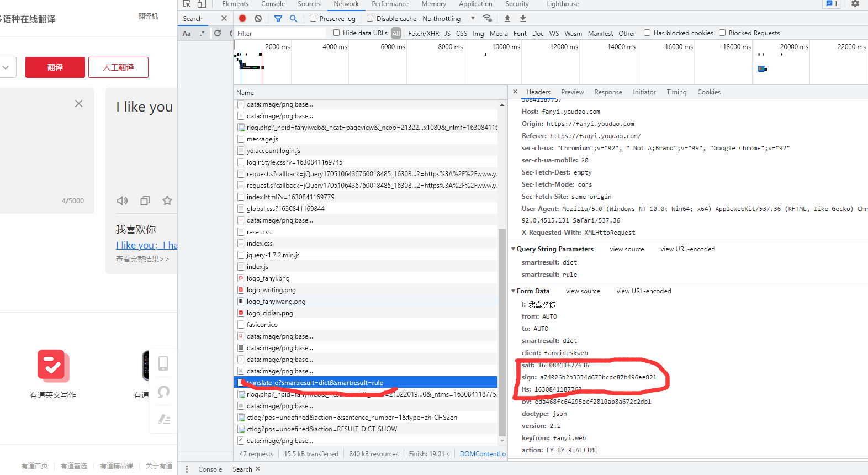Open DevTools settings gear
The height and width of the screenshot is (475, 868).
[x=855, y=4]
